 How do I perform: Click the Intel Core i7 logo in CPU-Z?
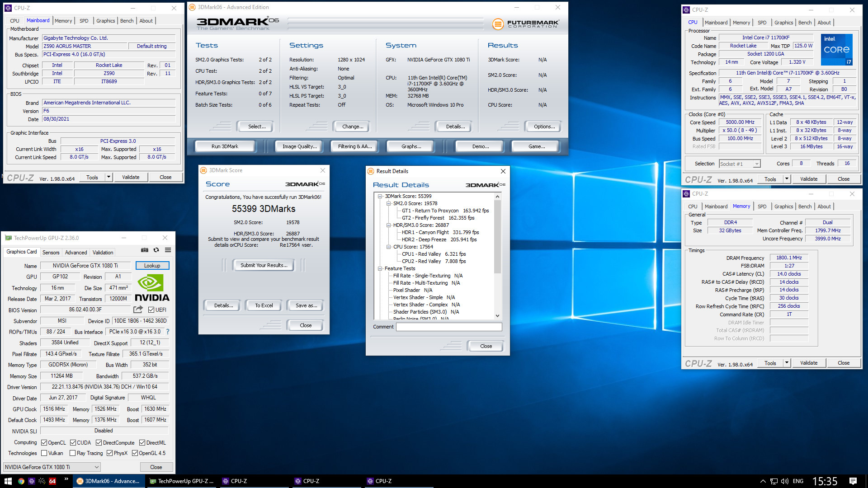point(836,49)
